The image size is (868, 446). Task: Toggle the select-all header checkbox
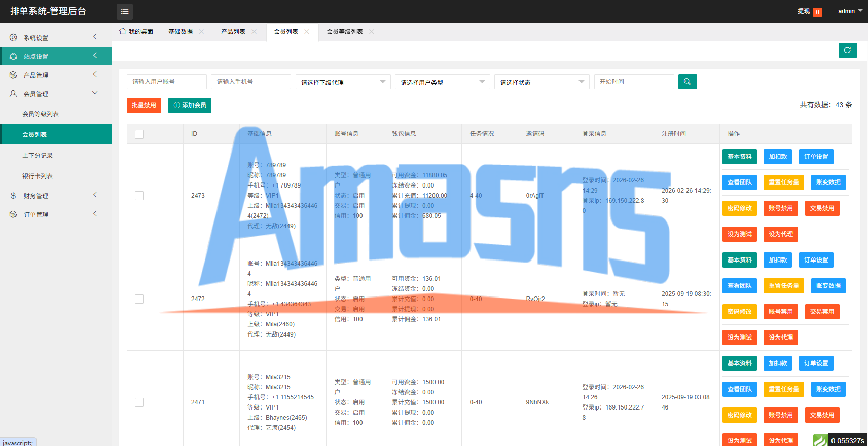tap(139, 134)
